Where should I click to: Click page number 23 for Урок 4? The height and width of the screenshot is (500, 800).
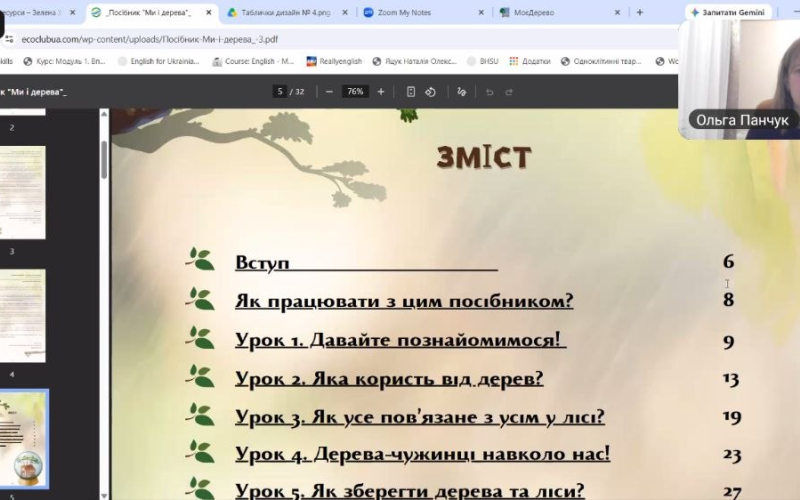click(x=732, y=454)
